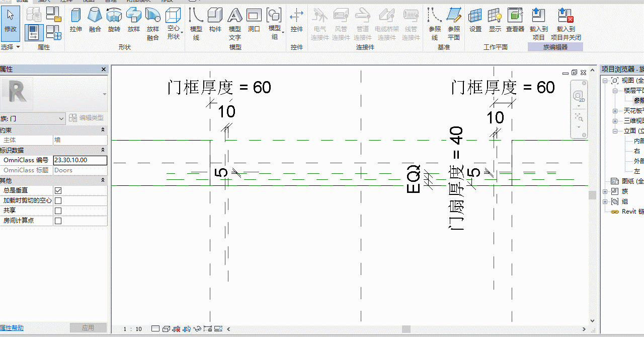Click the zoom region icon in navigation bar

click(579, 117)
